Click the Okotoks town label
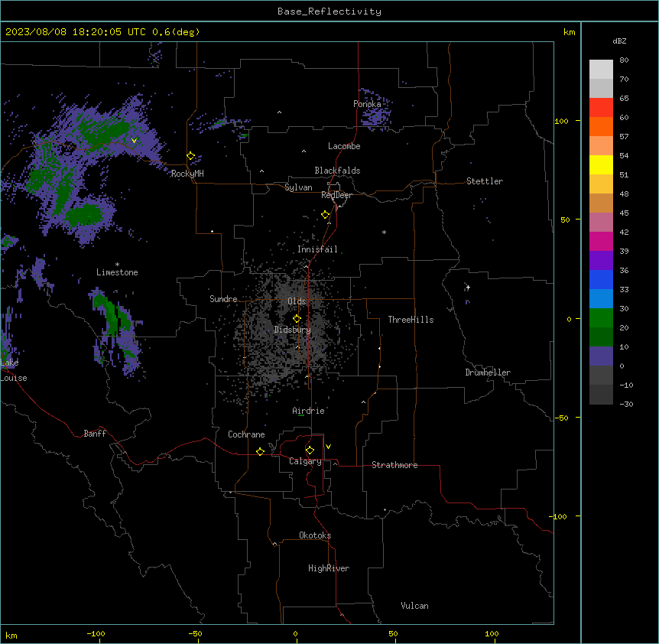The height and width of the screenshot is (644, 659). (x=315, y=535)
